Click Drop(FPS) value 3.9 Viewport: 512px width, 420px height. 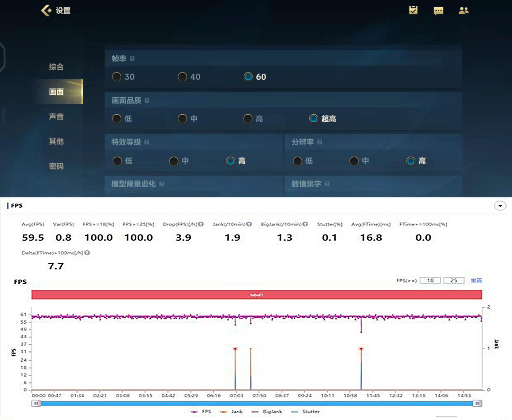click(183, 237)
